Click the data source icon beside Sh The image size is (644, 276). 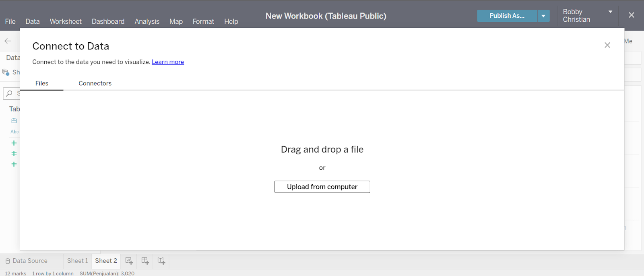(6, 72)
